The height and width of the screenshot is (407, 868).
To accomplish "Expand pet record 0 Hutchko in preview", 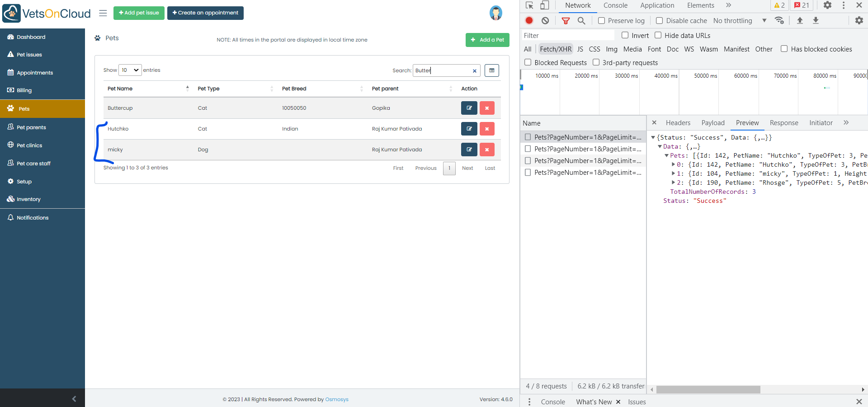I will tap(673, 165).
